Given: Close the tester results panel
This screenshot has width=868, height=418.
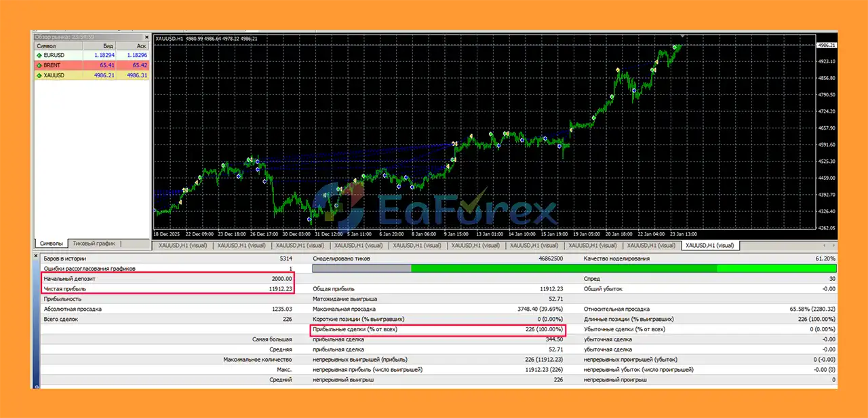Looking at the screenshot, I should click(35, 257).
